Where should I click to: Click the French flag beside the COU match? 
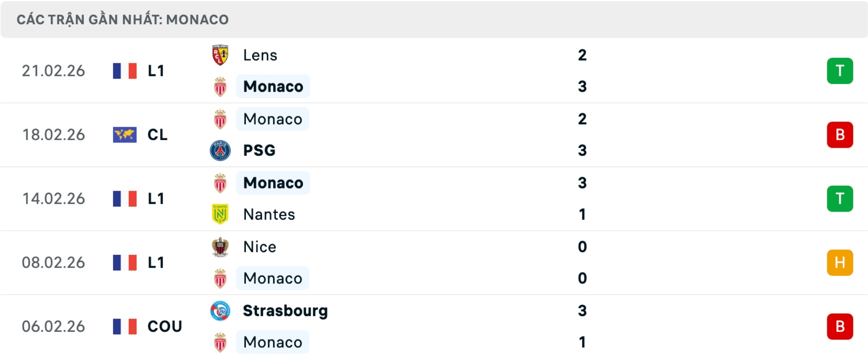pos(124,326)
